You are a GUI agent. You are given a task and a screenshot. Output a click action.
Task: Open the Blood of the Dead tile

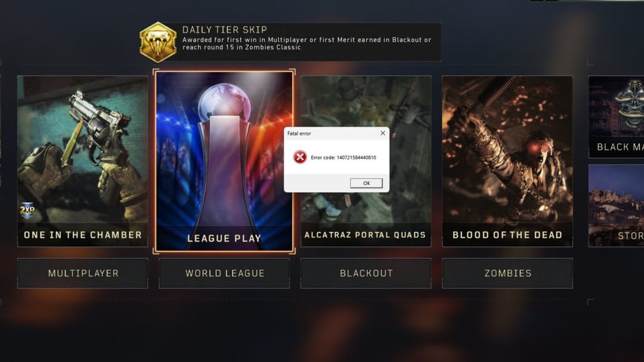(507, 161)
